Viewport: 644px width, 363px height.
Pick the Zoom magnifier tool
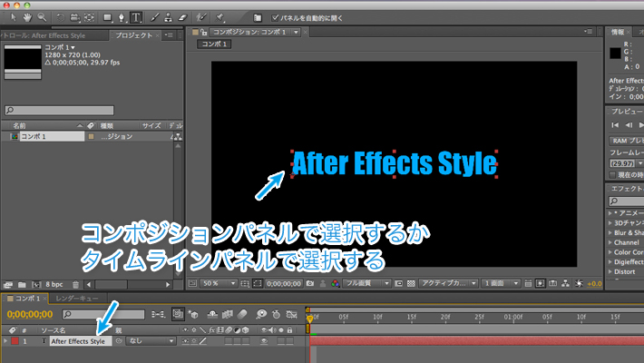pos(42,16)
